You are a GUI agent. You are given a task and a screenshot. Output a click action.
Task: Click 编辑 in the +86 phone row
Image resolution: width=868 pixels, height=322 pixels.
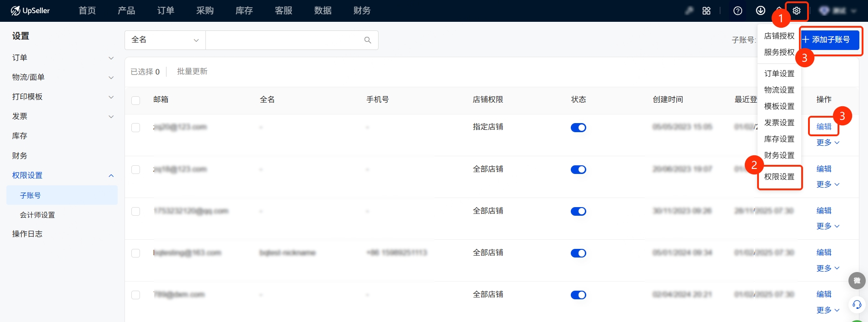click(x=824, y=253)
